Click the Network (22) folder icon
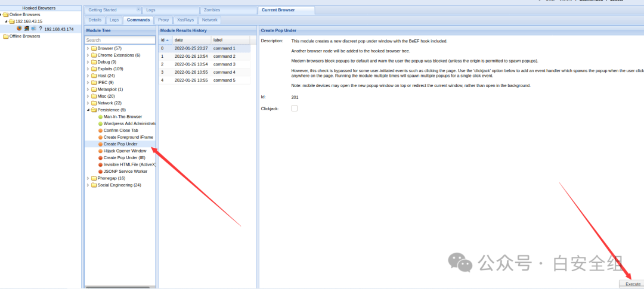The image size is (644, 289). pyautogui.click(x=94, y=103)
